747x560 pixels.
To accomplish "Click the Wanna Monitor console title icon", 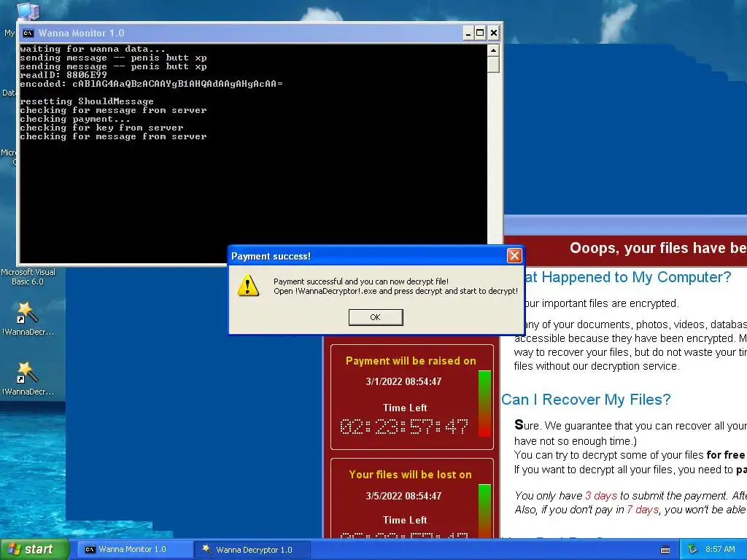I will [x=28, y=33].
